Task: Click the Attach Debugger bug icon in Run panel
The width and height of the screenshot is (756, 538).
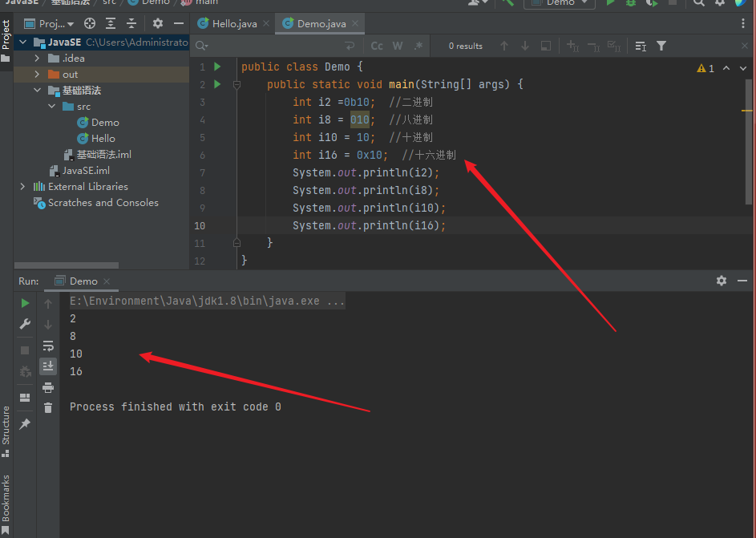Action: pyautogui.click(x=25, y=371)
